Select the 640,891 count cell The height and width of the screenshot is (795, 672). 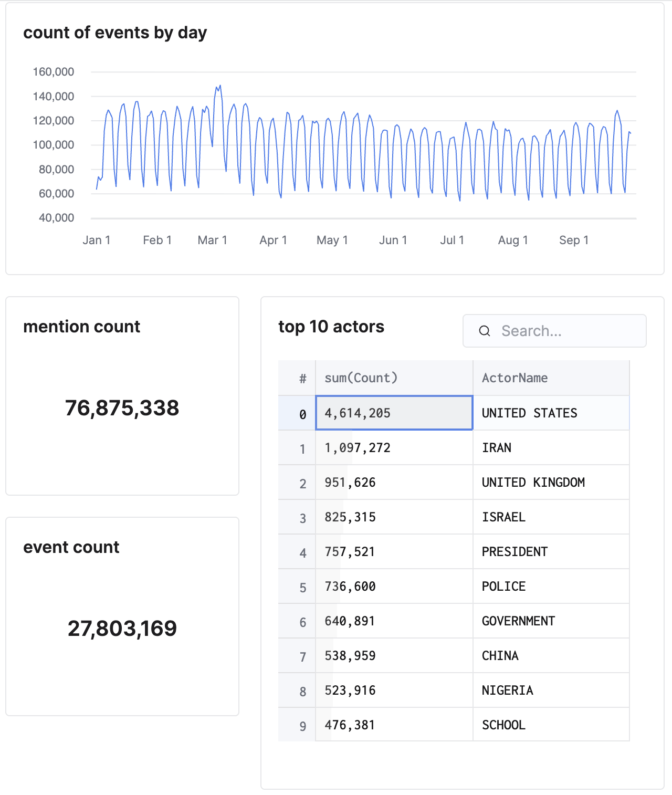coord(394,621)
